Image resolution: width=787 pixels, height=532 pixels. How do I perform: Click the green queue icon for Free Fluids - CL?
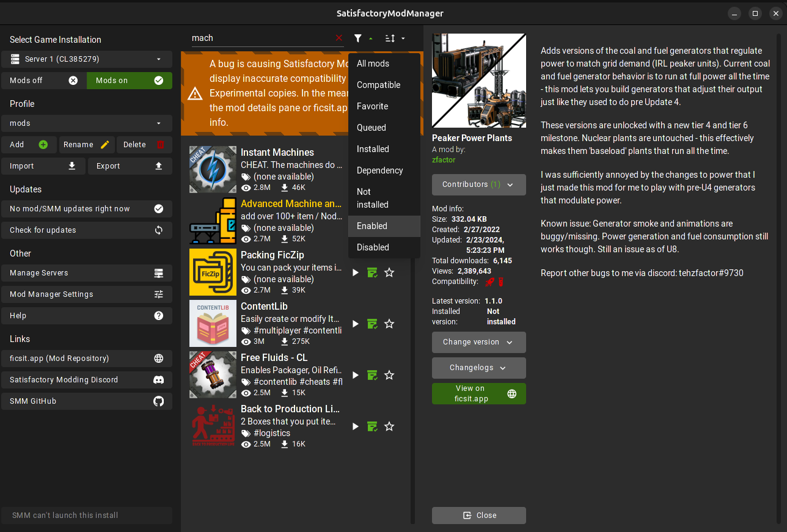372,375
